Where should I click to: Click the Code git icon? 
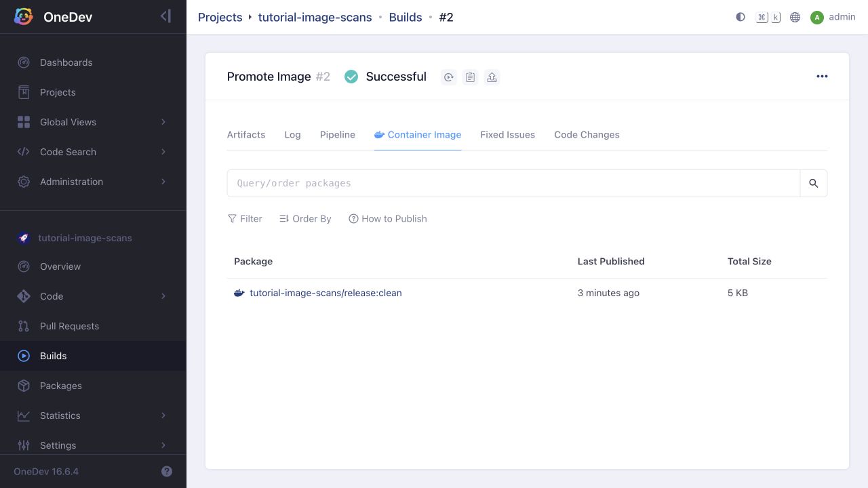coord(24,296)
